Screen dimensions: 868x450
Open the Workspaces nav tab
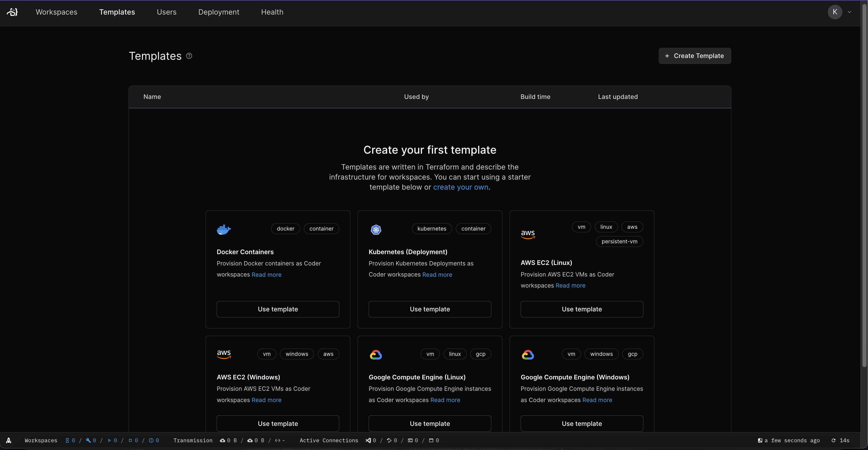point(56,12)
